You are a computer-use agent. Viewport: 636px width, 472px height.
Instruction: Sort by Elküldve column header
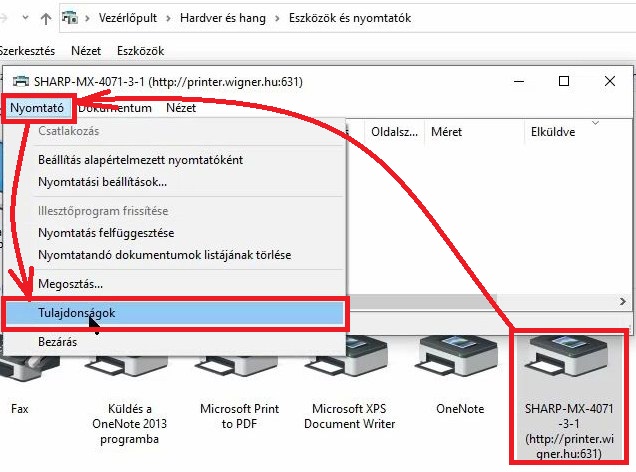pos(553,132)
